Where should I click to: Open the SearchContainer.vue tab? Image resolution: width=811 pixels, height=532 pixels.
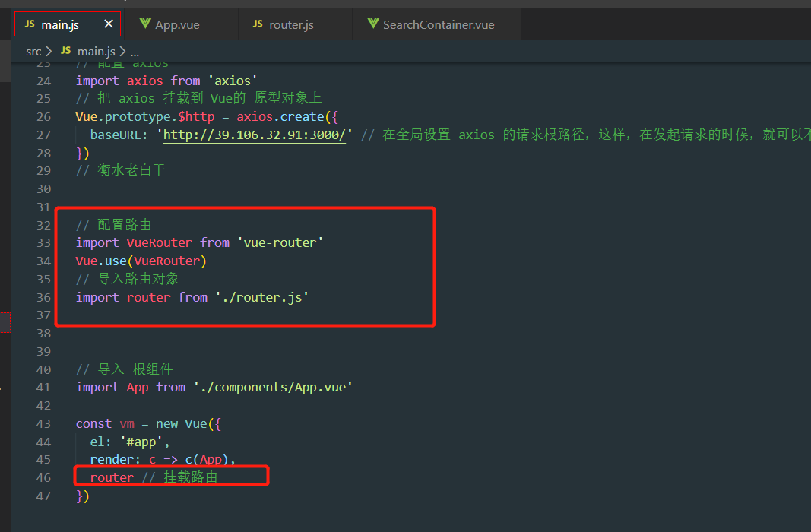[x=436, y=24]
